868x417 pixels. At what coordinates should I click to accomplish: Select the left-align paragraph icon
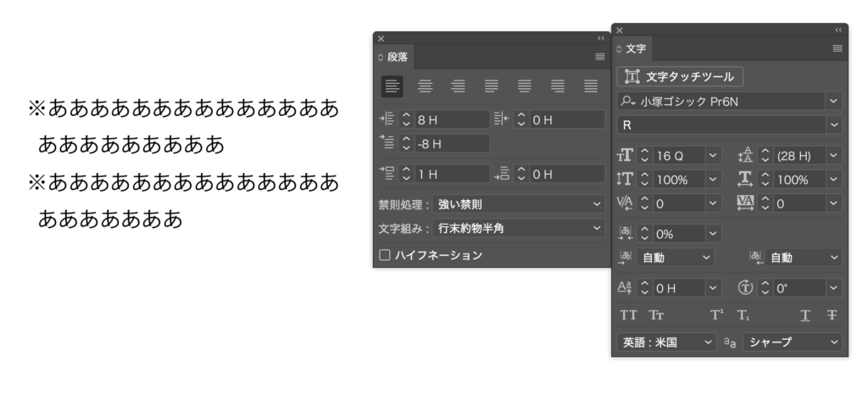(x=392, y=86)
